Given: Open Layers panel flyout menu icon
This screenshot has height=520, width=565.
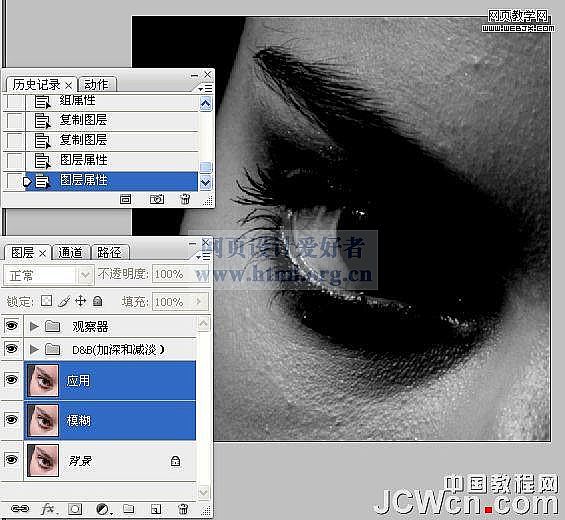Looking at the screenshot, I should pos(203,257).
